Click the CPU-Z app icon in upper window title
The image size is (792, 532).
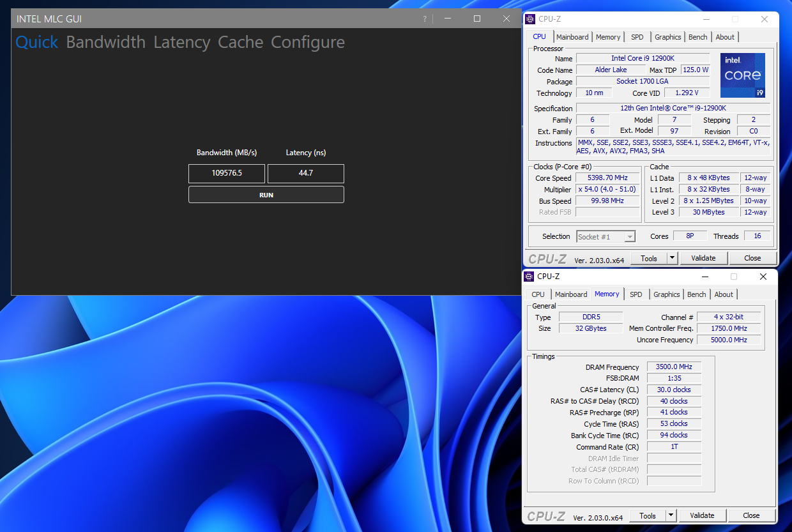click(530, 19)
